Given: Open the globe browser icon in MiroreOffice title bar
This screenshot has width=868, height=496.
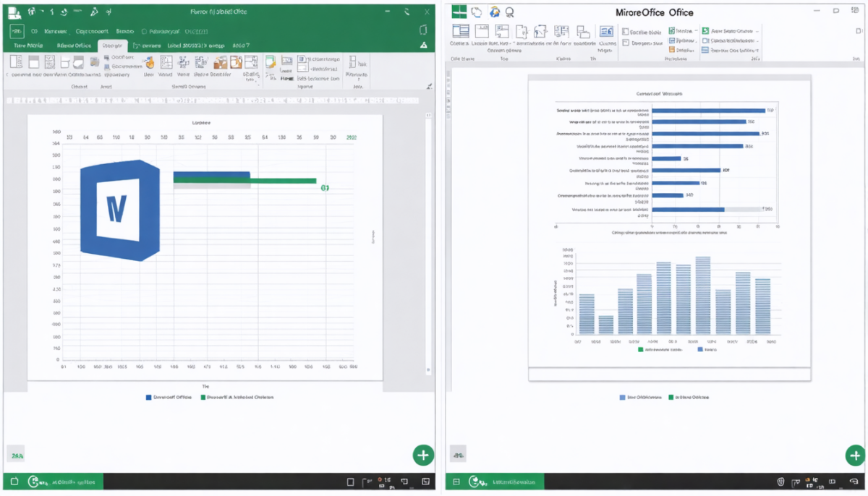Looking at the screenshot, I should (495, 12).
